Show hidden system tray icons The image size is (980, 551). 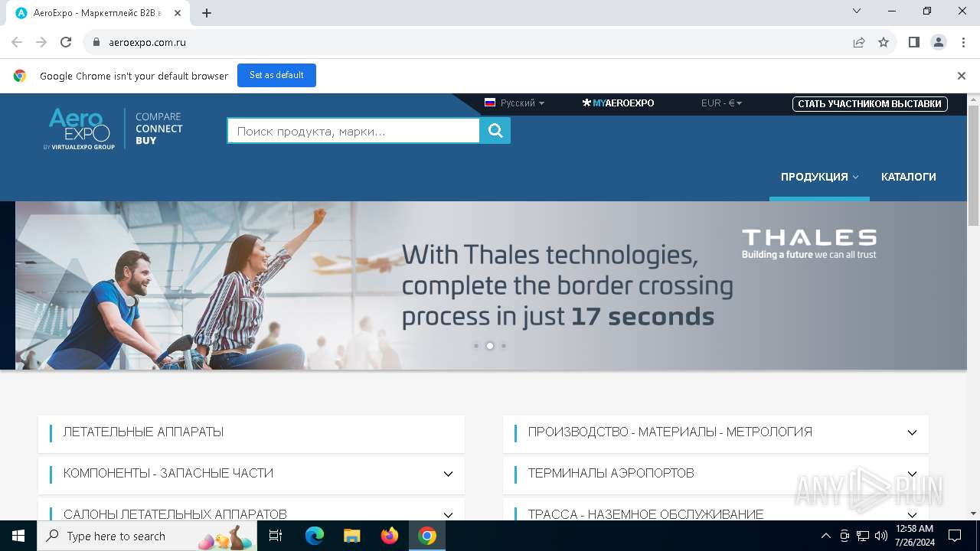(825, 536)
